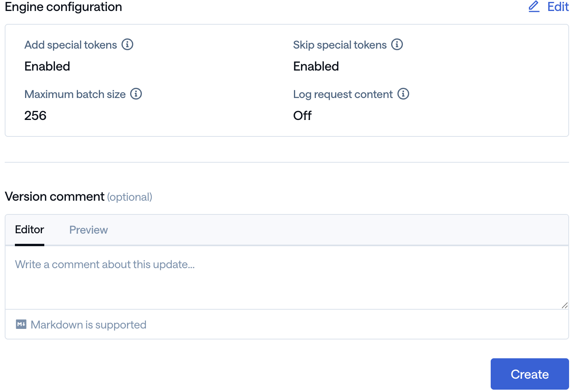Show info for Log request content
573x392 pixels.
[x=403, y=94]
